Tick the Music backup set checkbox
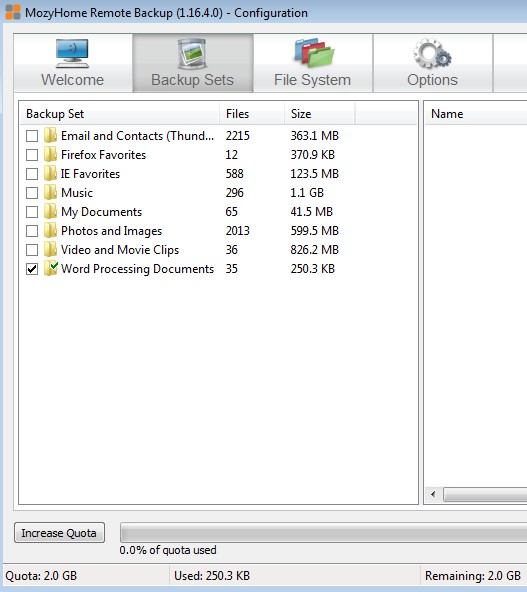 (32, 193)
